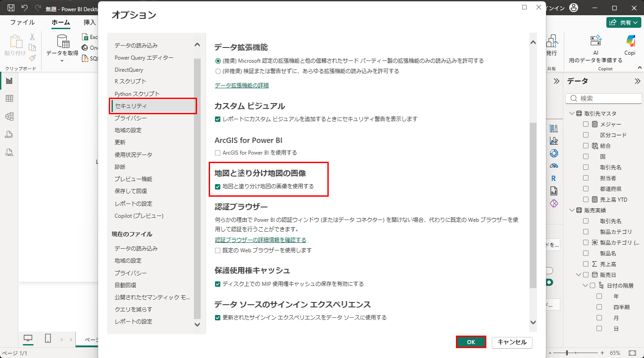Open データ拡張機能の詳細 link
The height and width of the screenshot is (358, 644).
(241, 85)
